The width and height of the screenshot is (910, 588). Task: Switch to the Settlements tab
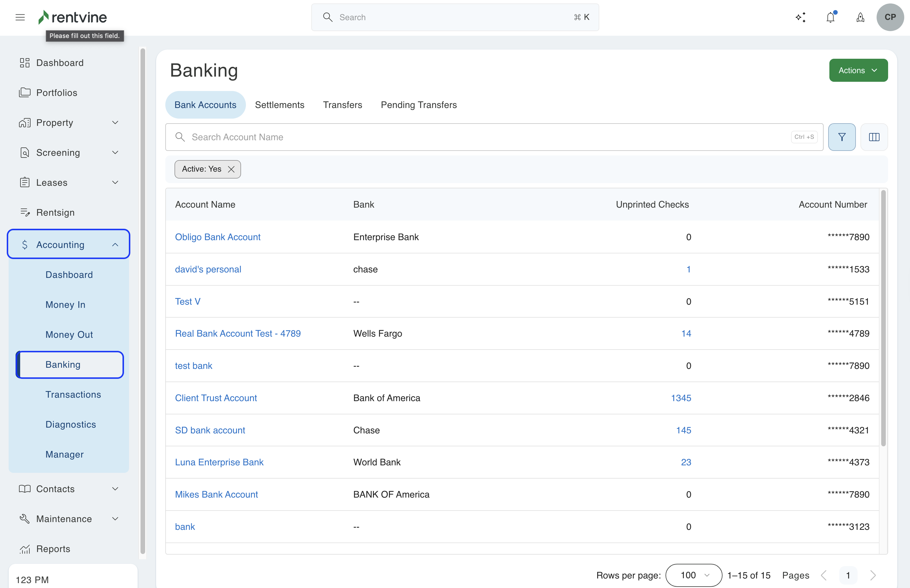[x=280, y=105]
